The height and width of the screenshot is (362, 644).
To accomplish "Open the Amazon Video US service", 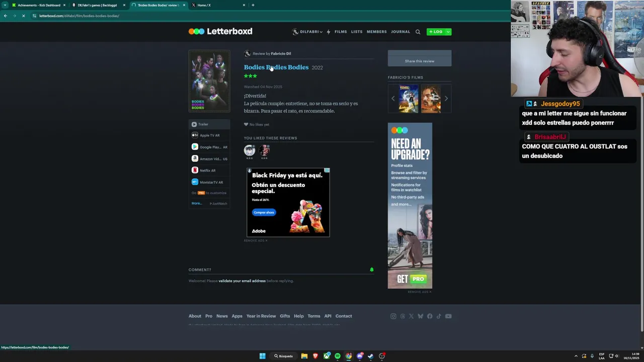I will tap(209, 159).
